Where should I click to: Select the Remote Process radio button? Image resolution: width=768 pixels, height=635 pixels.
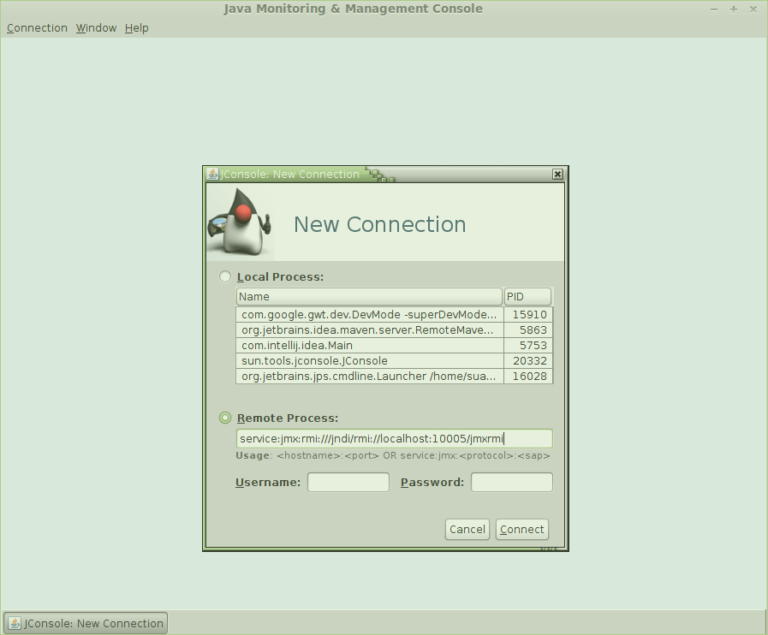pos(225,418)
